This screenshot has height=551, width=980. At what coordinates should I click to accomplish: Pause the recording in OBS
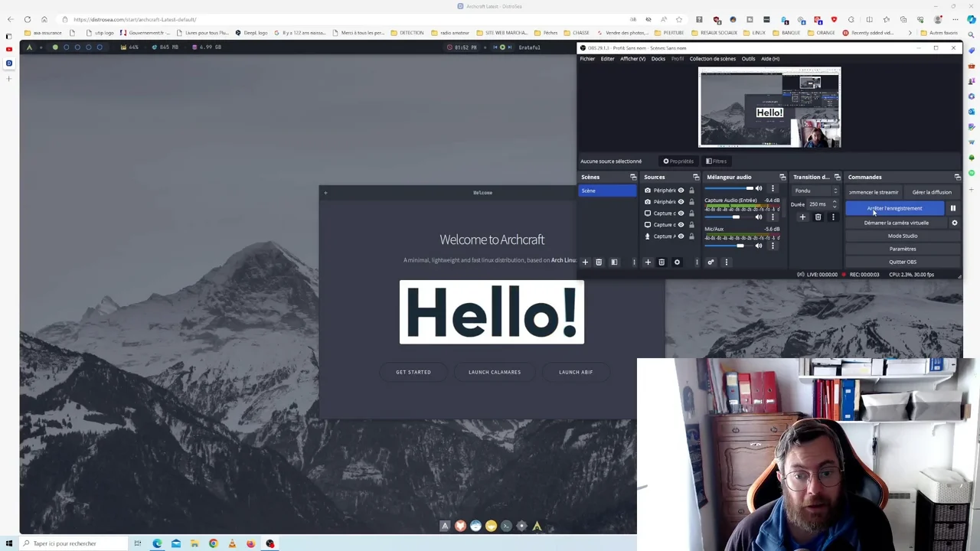(x=953, y=208)
